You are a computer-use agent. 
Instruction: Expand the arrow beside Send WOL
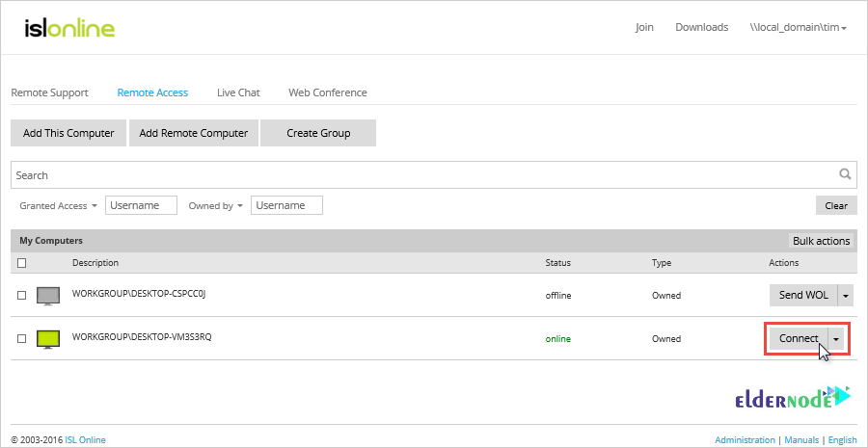[846, 295]
